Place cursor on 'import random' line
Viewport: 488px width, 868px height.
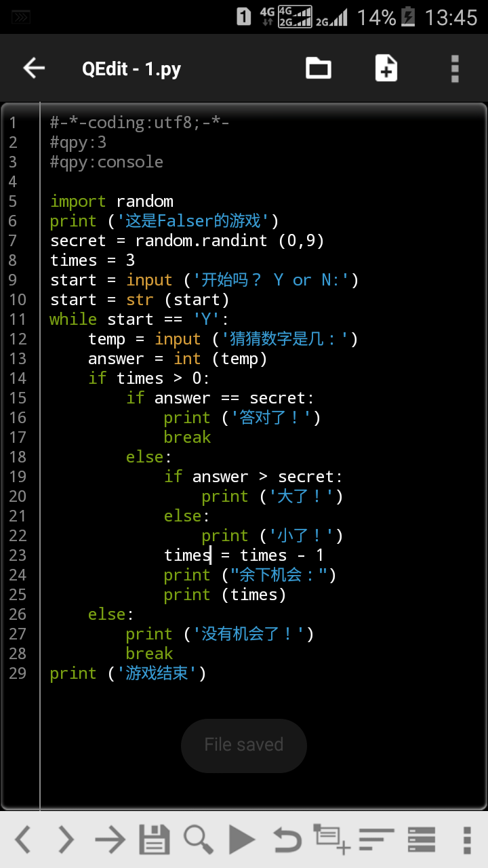(112, 201)
